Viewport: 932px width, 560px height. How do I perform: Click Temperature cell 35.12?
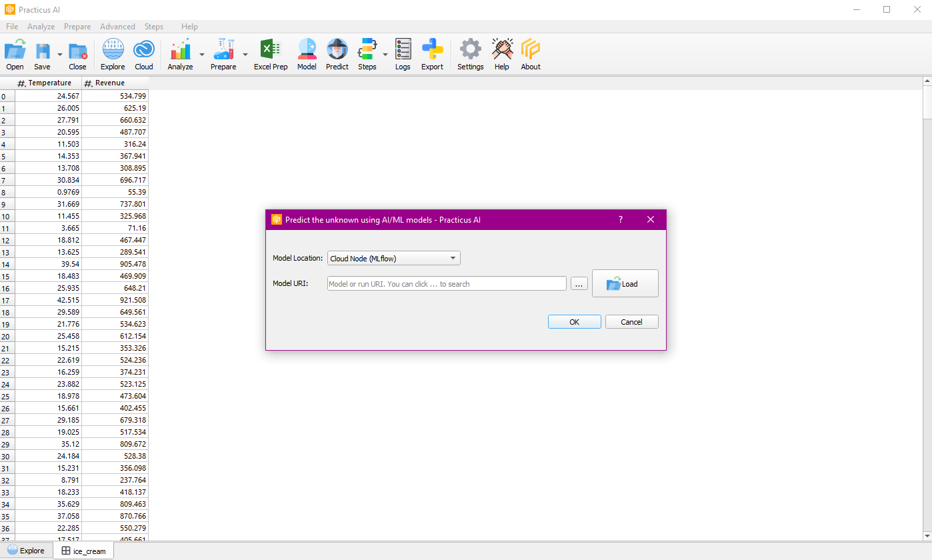pyautogui.click(x=48, y=444)
